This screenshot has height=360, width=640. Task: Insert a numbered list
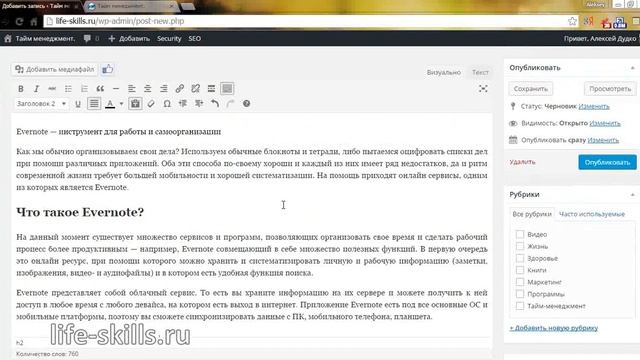coord(84,89)
